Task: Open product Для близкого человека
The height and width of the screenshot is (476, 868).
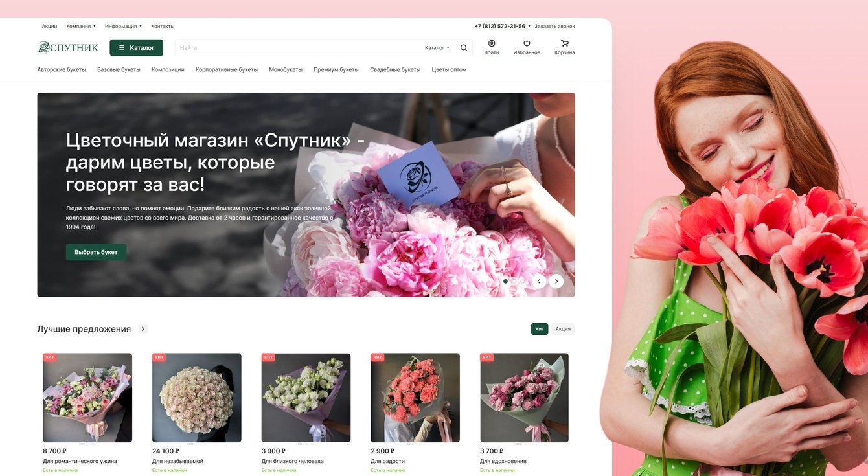Action: pos(292,461)
